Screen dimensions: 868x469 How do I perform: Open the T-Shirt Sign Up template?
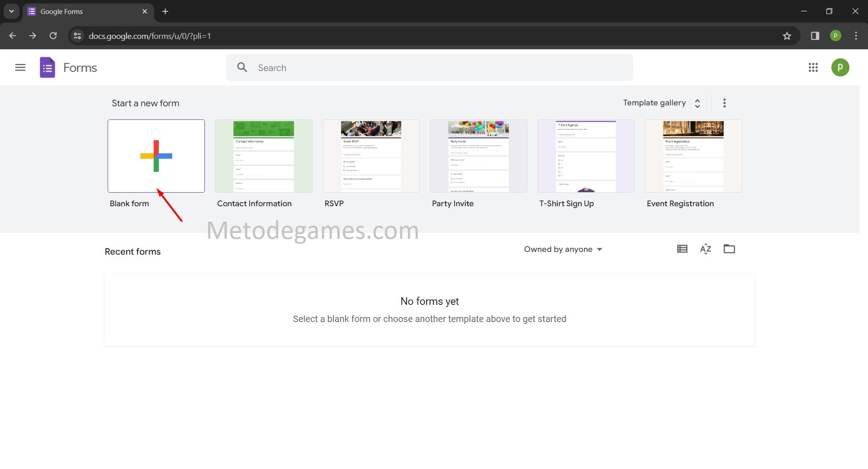pyautogui.click(x=586, y=156)
